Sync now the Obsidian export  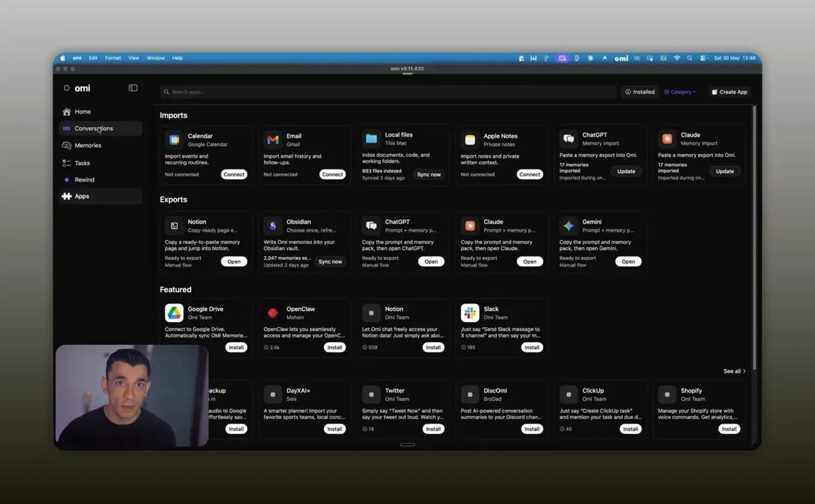(x=330, y=262)
